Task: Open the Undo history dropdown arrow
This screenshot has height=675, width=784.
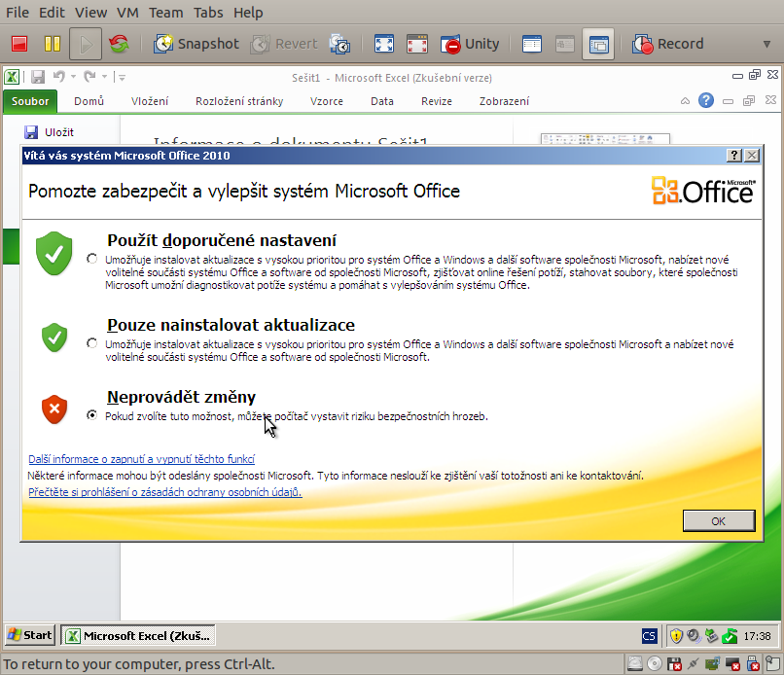Action: (x=74, y=77)
